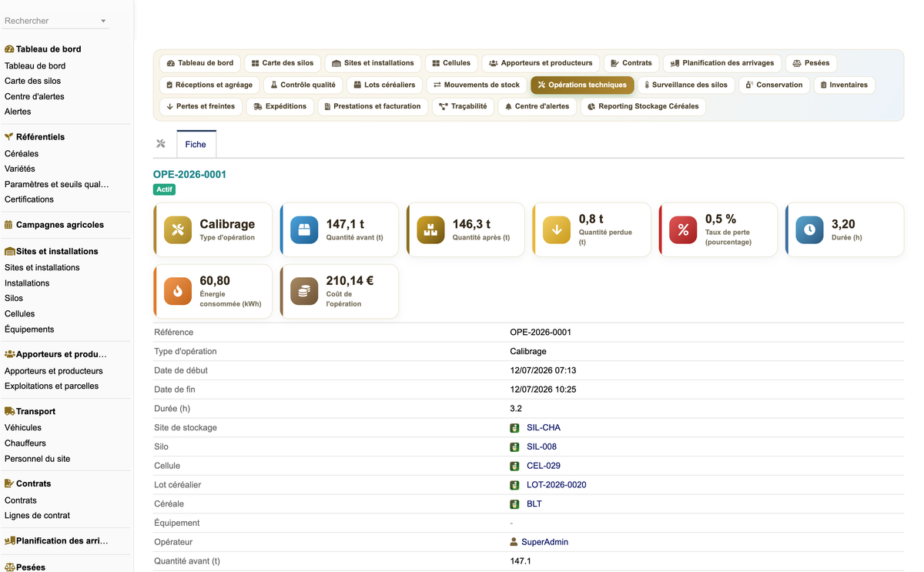Click the Taux de perte percent icon

coord(683,230)
